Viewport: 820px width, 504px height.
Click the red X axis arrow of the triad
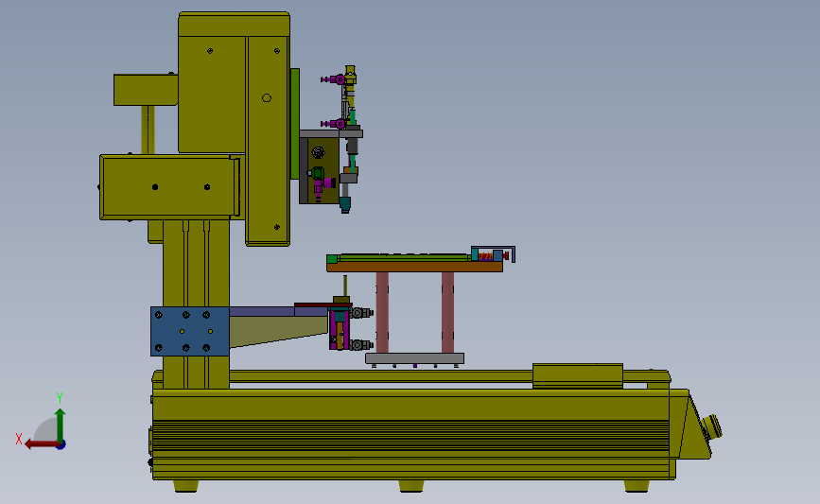(x=41, y=444)
